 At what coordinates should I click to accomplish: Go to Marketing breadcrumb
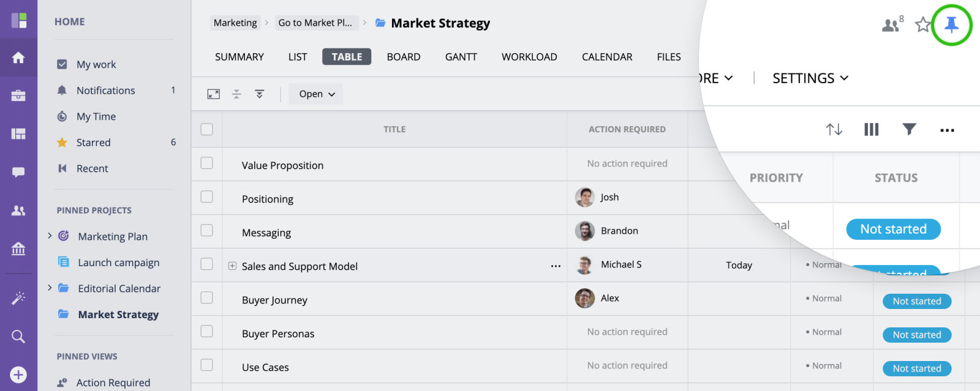pyautogui.click(x=235, y=23)
